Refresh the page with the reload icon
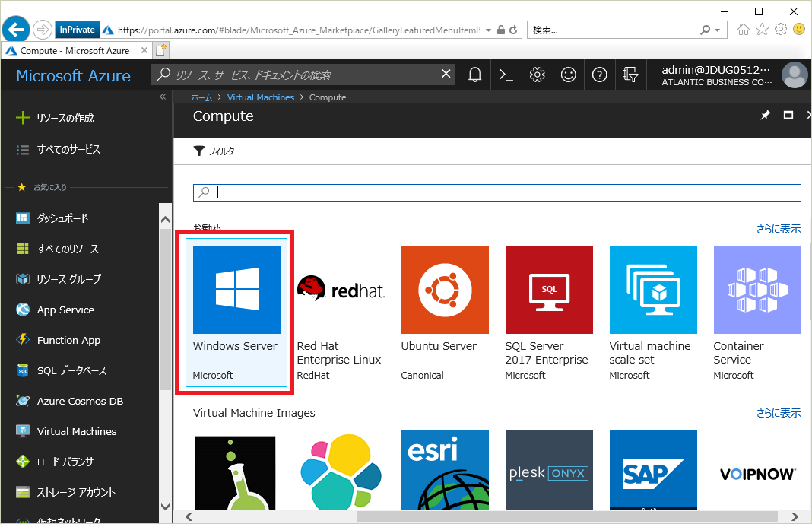Image resolution: width=812 pixels, height=524 pixels. coord(513,30)
